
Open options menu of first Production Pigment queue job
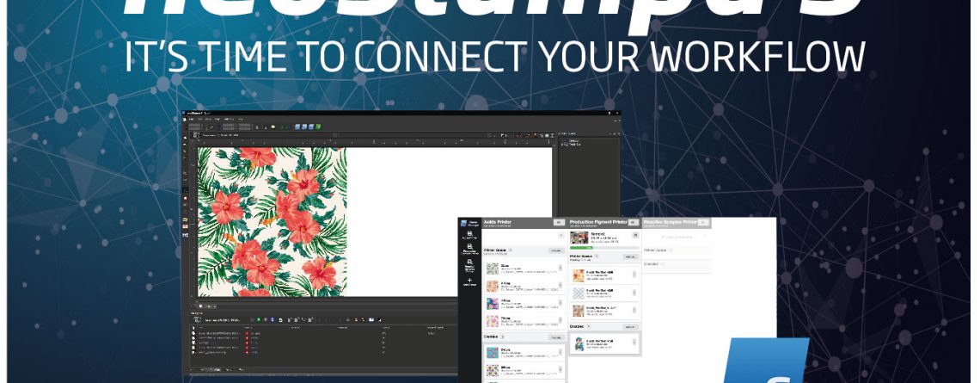click(x=634, y=274)
